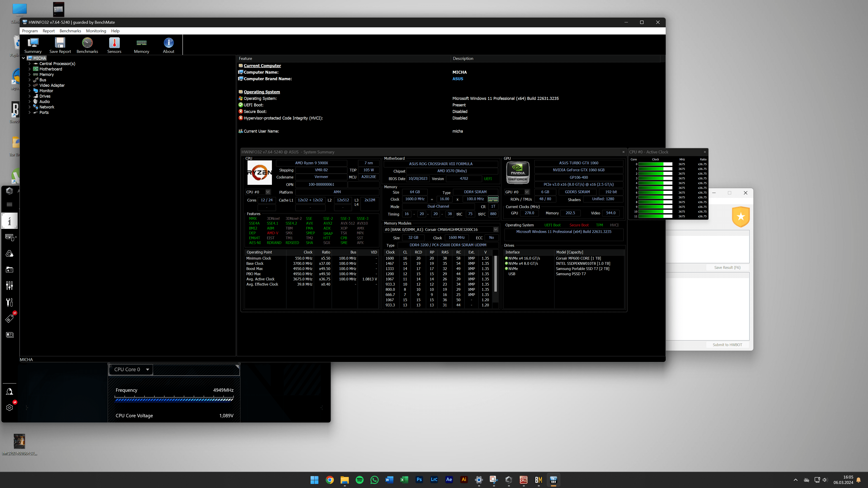Expand the Video Adapter tree node

pos(30,85)
